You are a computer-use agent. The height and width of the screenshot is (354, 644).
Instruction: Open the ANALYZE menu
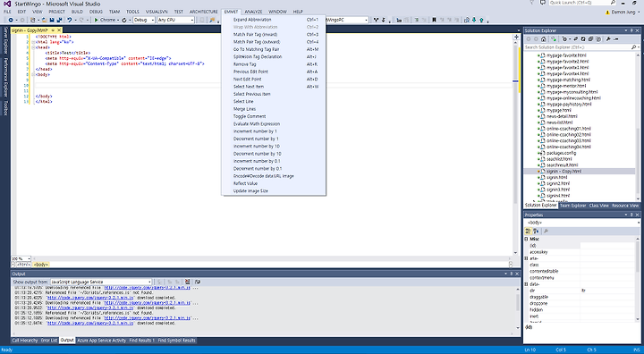pyautogui.click(x=253, y=12)
